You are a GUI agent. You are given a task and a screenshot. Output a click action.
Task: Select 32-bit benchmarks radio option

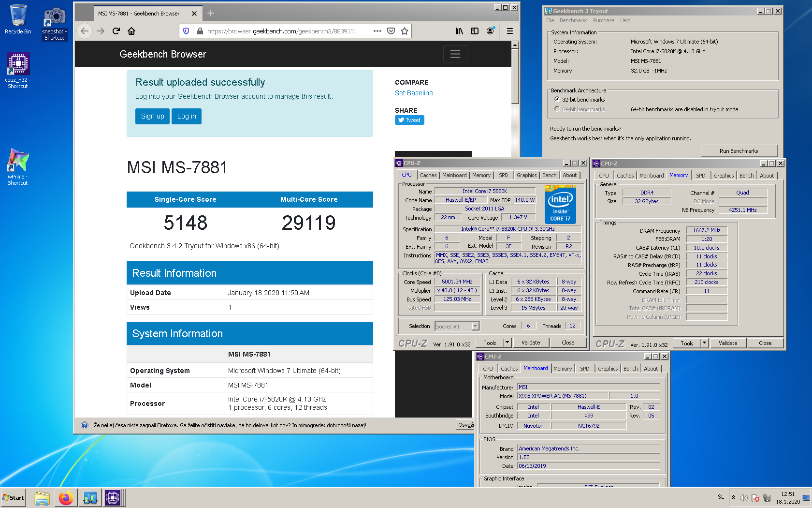coord(557,99)
